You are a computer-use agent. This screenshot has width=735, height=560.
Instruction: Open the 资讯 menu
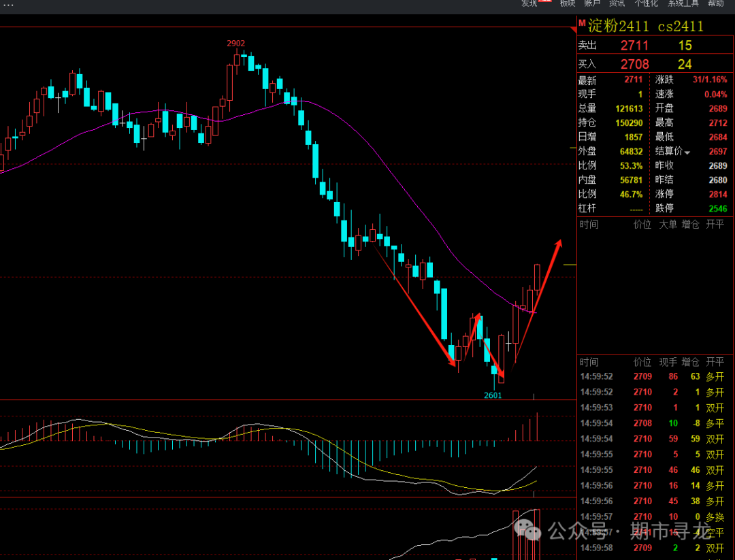617,3
